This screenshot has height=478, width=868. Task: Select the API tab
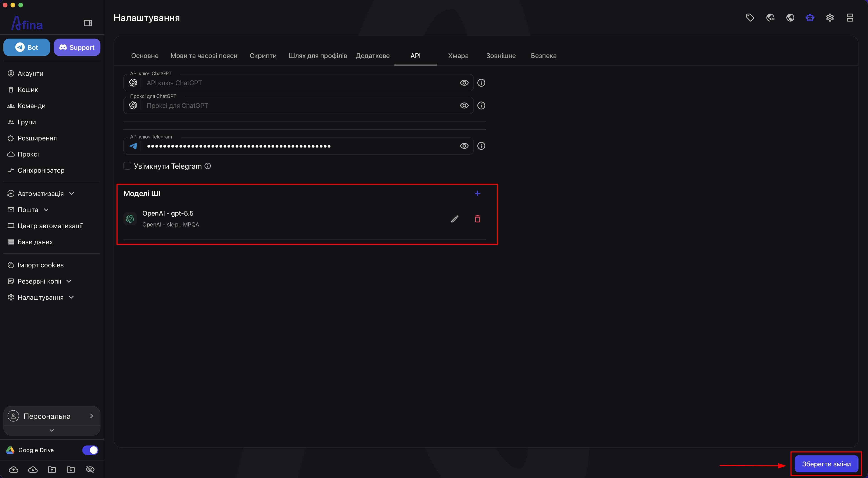[x=415, y=56]
